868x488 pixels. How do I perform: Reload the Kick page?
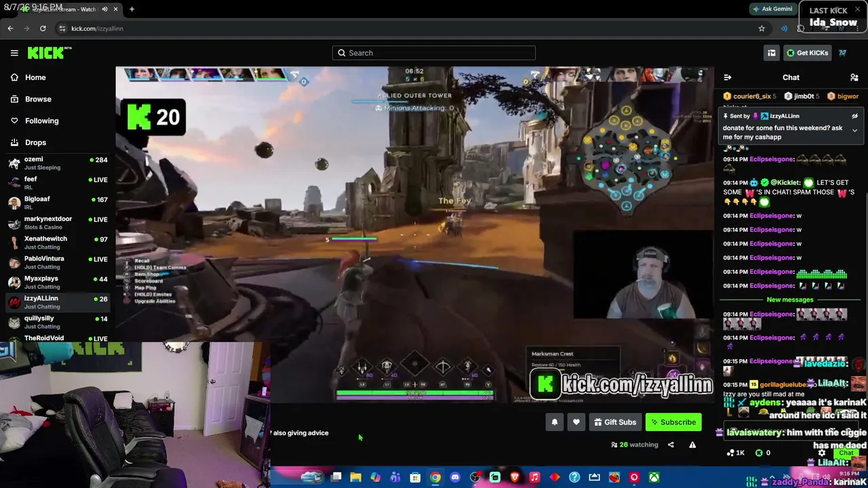point(43,28)
